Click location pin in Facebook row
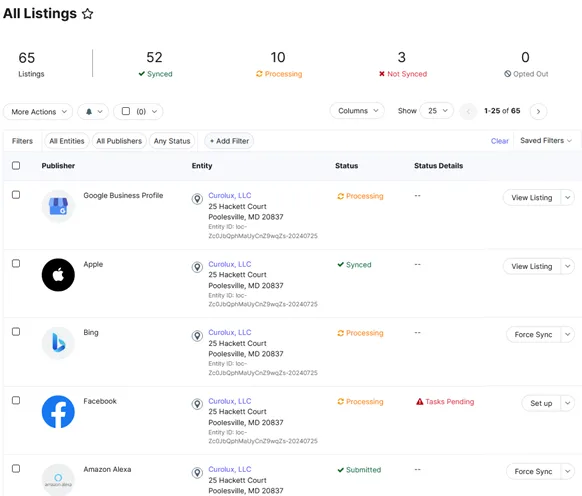 tap(197, 404)
